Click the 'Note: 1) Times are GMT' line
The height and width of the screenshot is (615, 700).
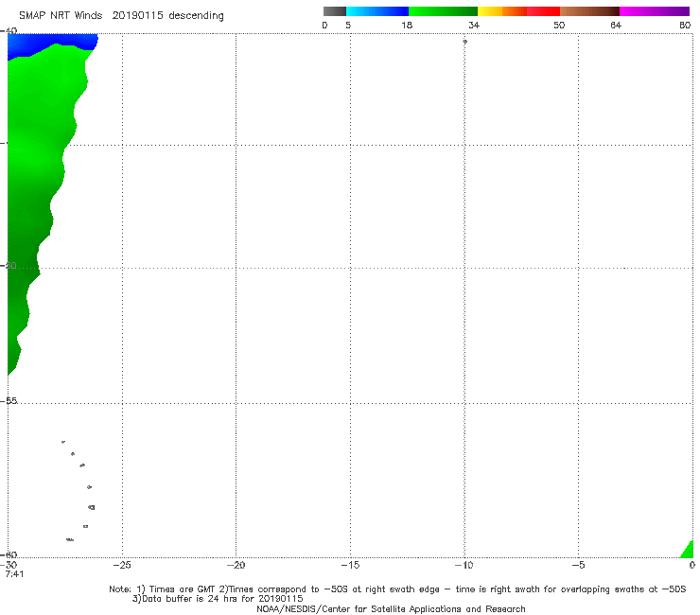point(397,589)
